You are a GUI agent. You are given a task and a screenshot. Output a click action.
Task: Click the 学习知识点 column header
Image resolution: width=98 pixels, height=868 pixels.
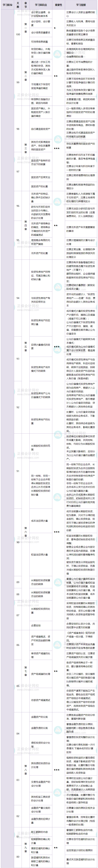click(41, 5)
